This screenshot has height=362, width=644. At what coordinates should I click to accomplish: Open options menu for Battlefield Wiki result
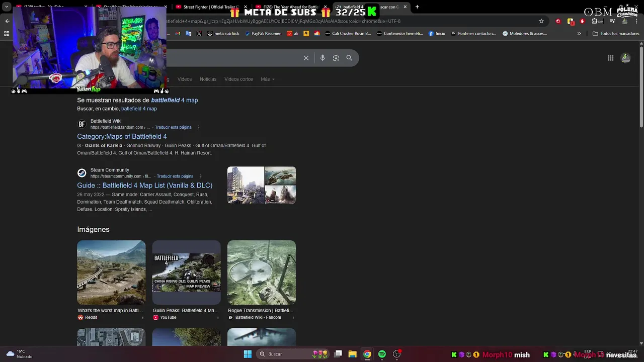pyautogui.click(x=199, y=127)
